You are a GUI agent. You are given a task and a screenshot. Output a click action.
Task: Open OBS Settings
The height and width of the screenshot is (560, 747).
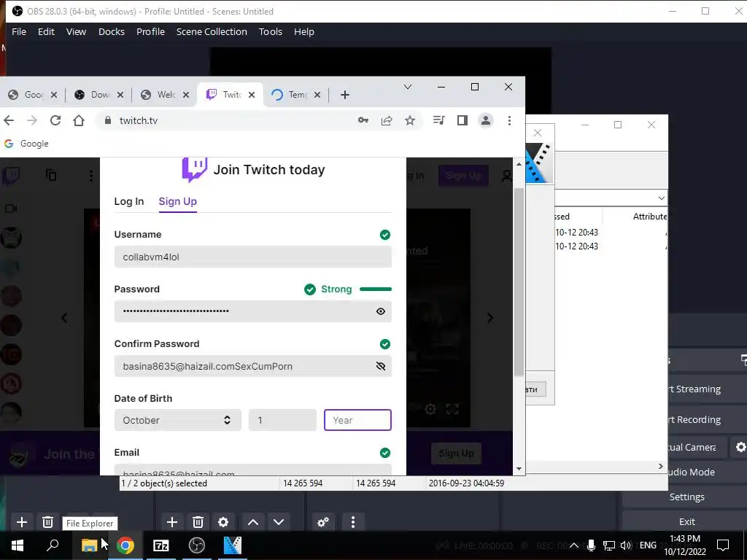[x=686, y=497]
